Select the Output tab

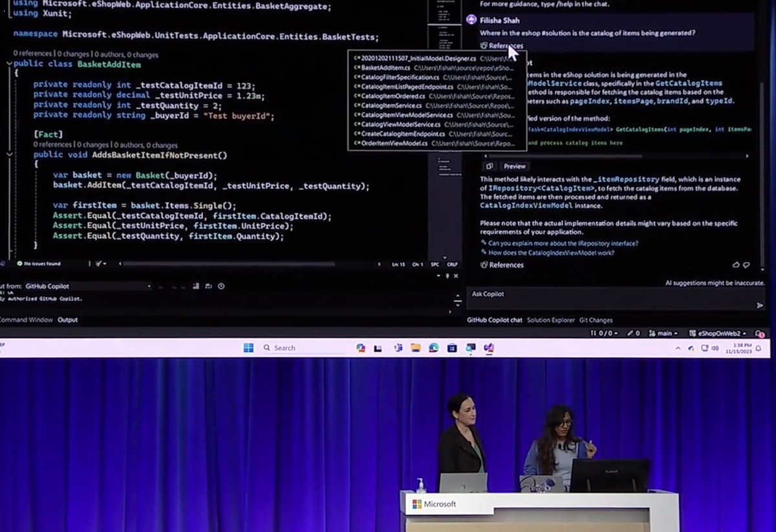point(67,320)
